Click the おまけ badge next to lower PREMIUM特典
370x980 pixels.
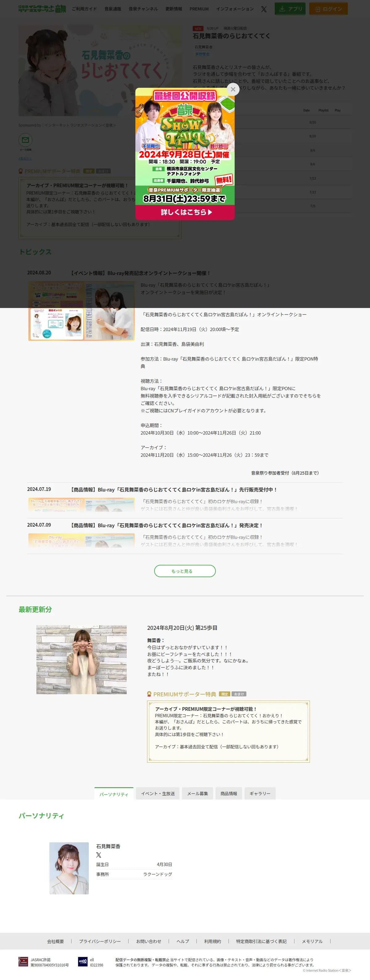pos(239,694)
